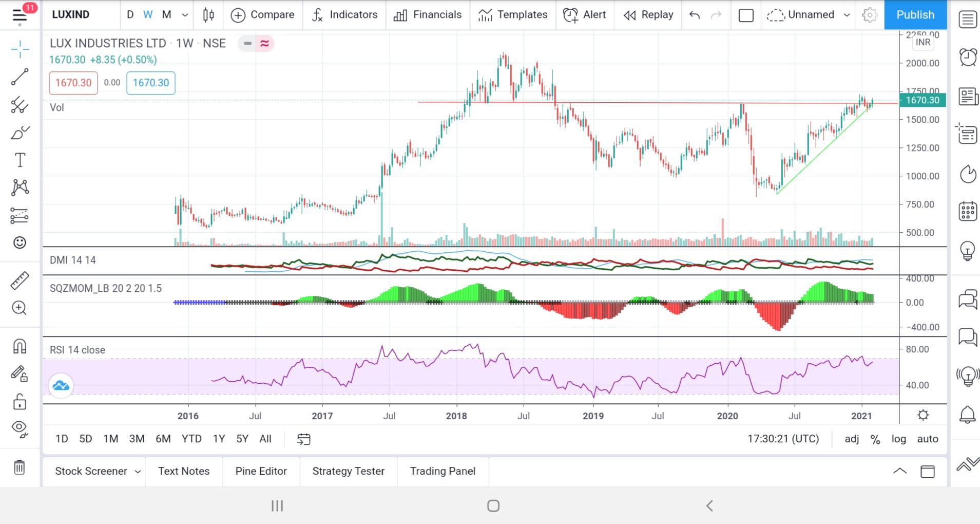This screenshot has height=524, width=980.
Task: Open the candlestick chart style selector
Action: click(x=208, y=15)
